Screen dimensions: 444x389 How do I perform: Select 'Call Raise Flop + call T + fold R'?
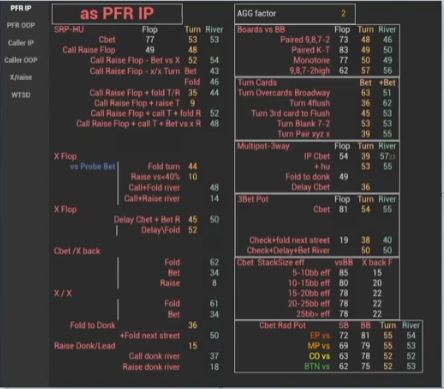[146, 113]
